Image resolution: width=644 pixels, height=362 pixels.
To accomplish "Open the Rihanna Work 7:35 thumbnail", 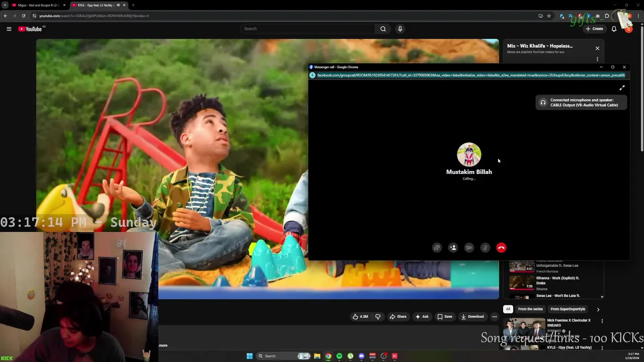I will (522, 283).
